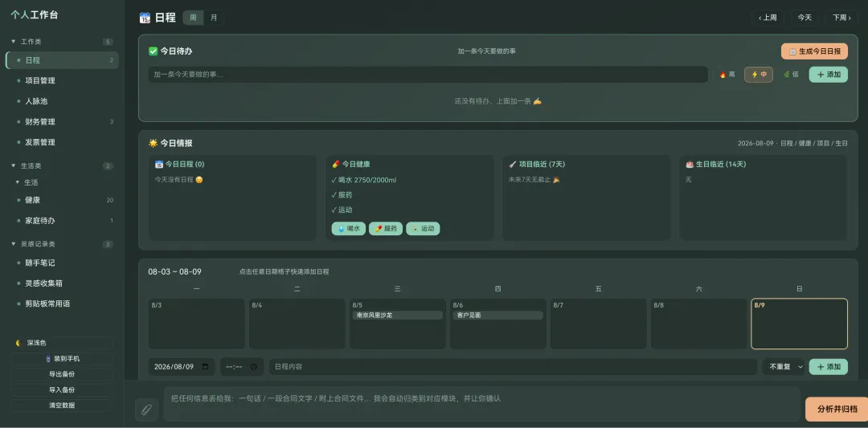Open 日程 in sidebar
The width and height of the screenshot is (868, 428).
62,60
